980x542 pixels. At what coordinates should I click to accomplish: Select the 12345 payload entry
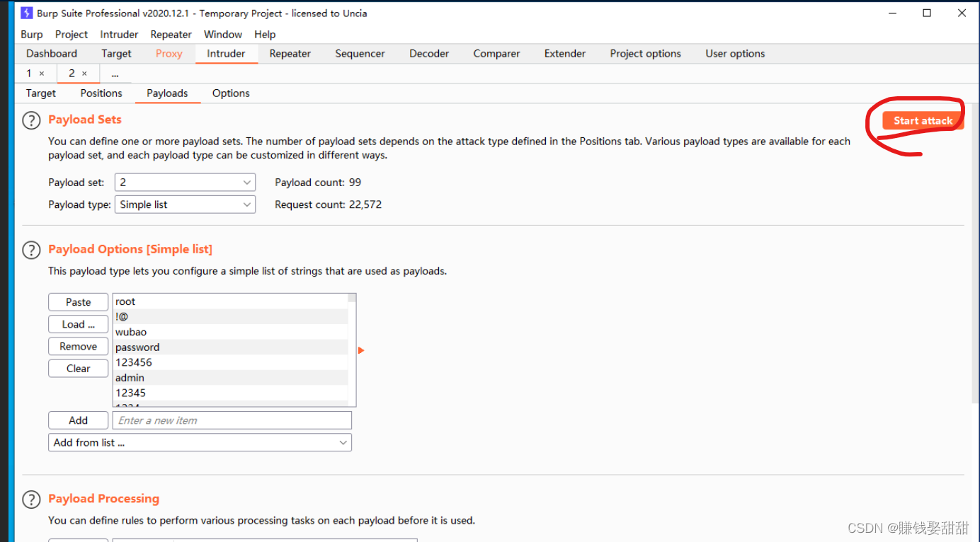click(231, 393)
